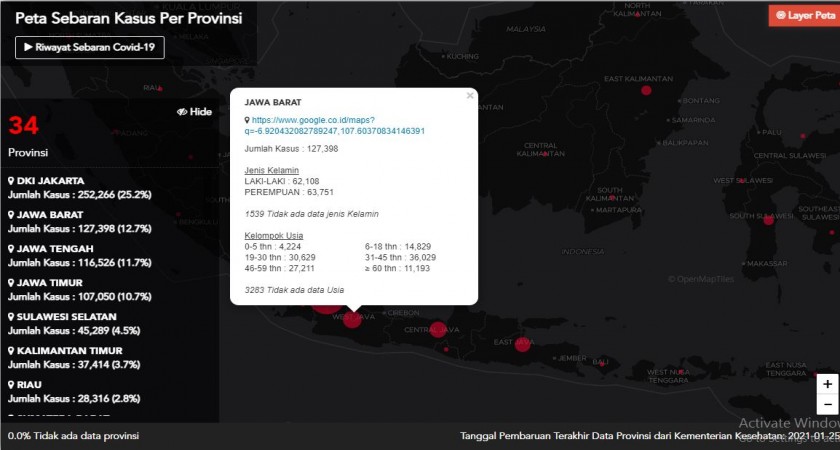Select RIAU in province list
The image size is (840, 450).
point(74,392)
